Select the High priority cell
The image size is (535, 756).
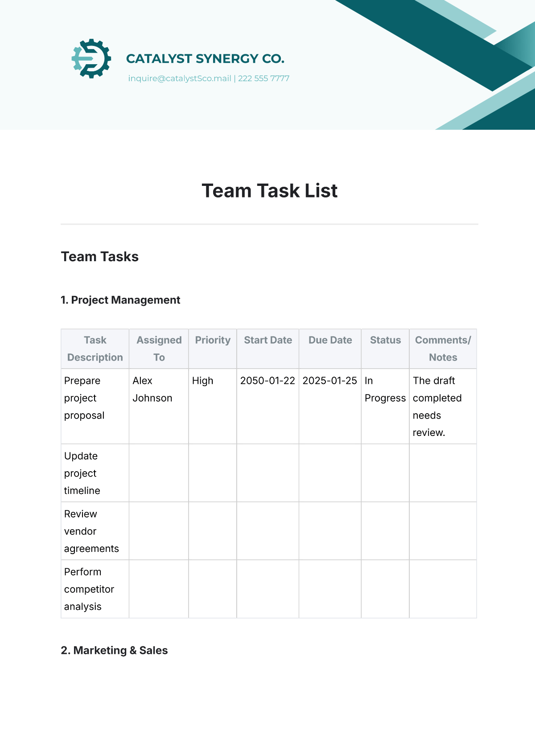click(x=213, y=406)
